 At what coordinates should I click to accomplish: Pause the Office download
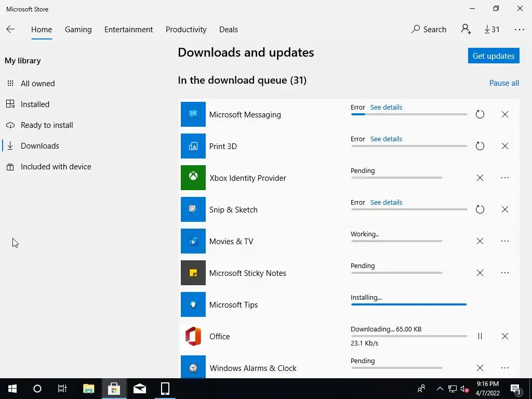[480, 336]
